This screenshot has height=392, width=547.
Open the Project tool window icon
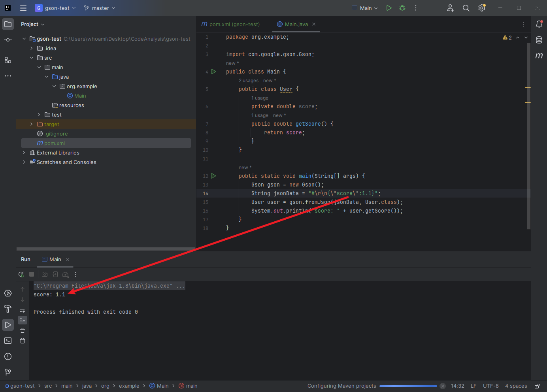coord(8,24)
